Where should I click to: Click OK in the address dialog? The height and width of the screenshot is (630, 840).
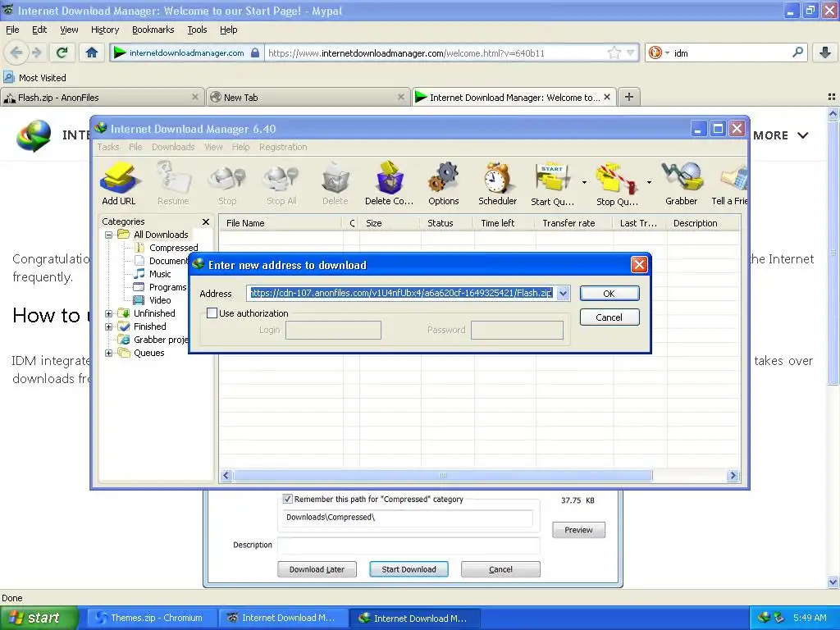point(609,294)
